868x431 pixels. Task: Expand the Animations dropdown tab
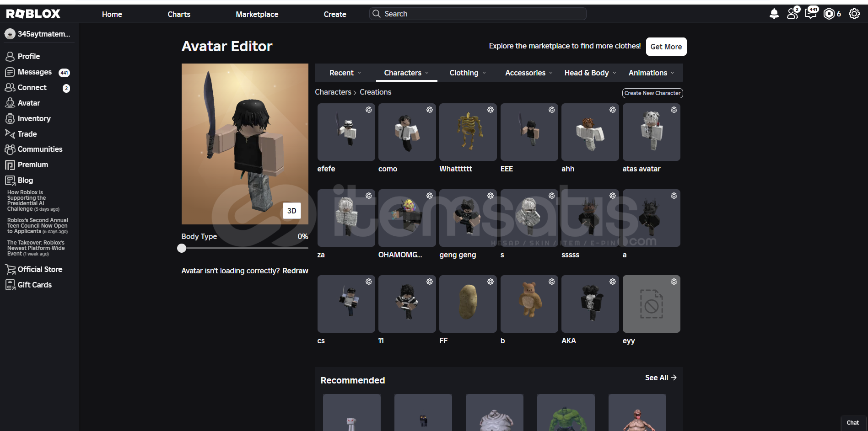click(652, 73)
